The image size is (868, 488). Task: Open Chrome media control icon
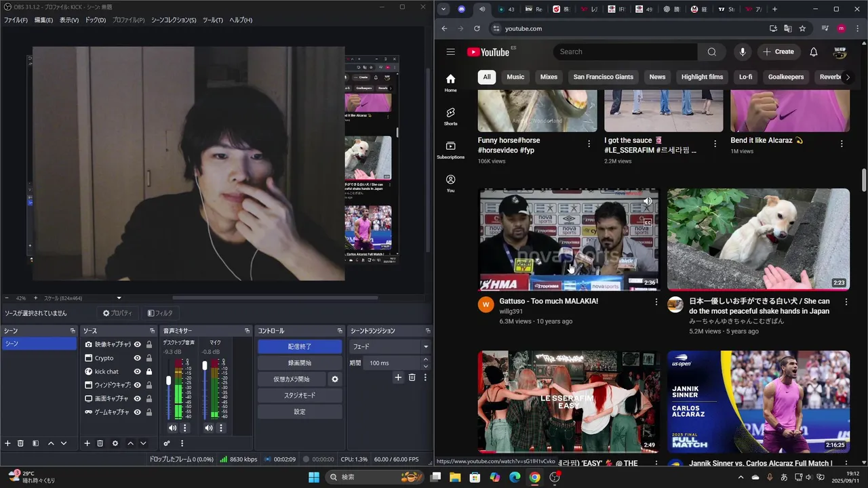pyautogui.click(x=825, y=28)
